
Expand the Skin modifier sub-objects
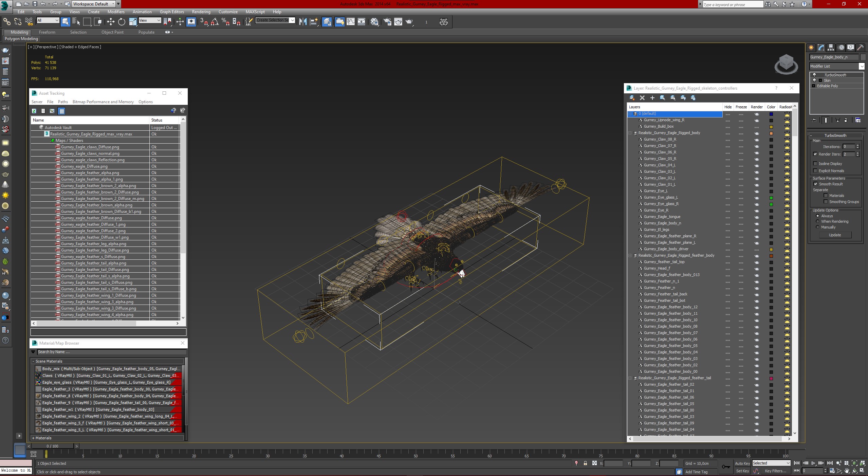tap(820, 80)
